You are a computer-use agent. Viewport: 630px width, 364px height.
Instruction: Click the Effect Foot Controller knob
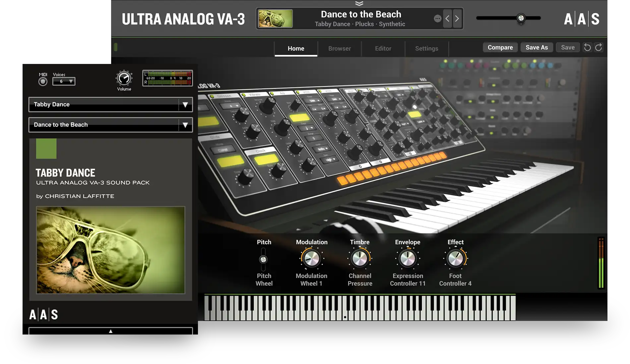(455, 259)
